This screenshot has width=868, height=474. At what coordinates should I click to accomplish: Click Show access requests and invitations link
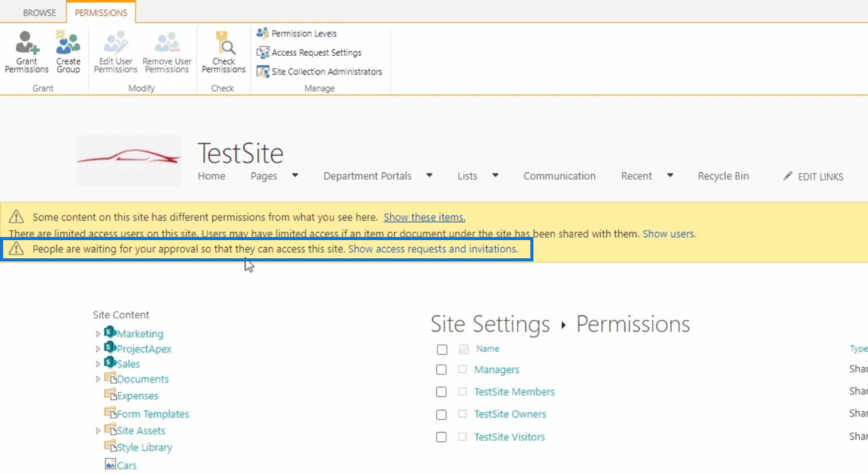coord(433,249)
